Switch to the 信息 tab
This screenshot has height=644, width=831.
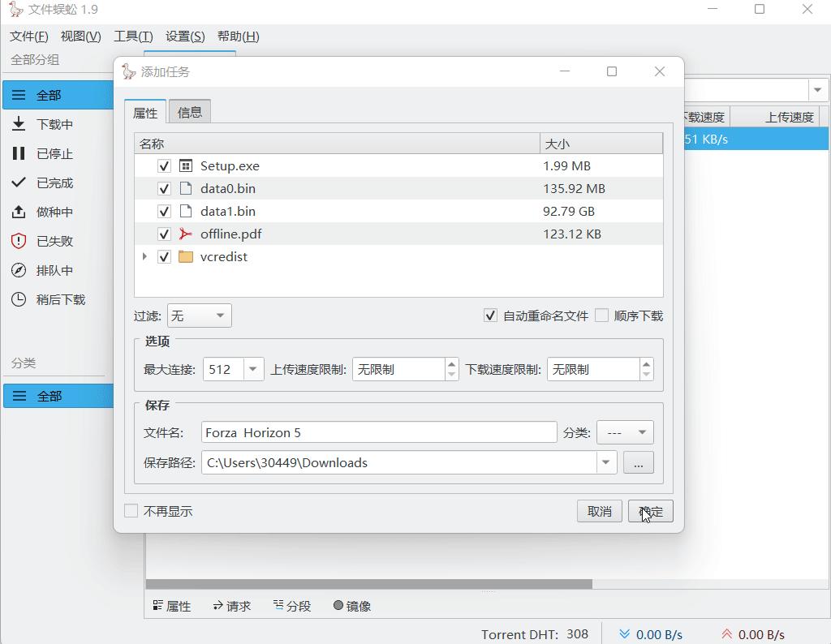tap(190, 113)
